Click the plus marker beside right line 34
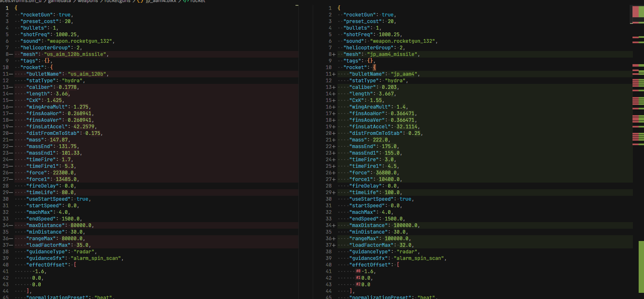 pyautogui.click(x=334, y=225)
